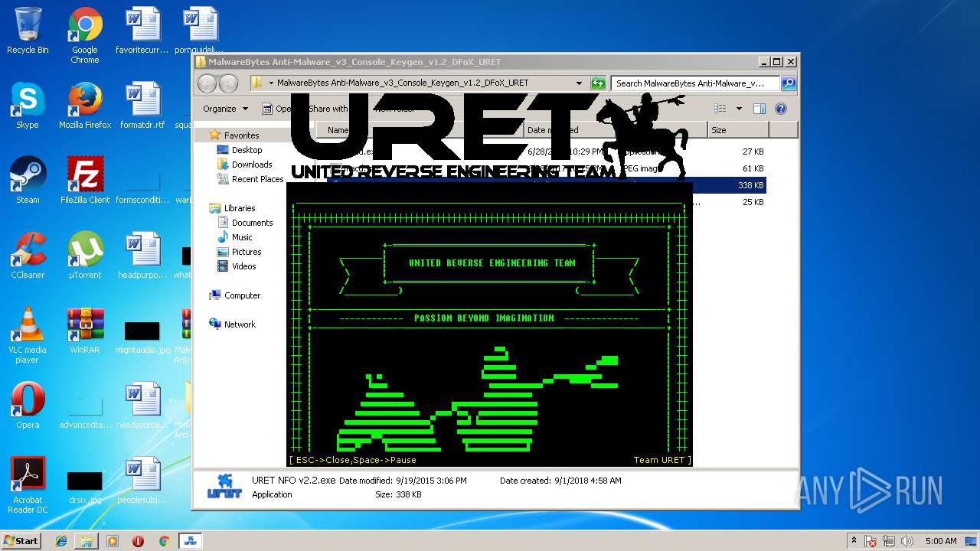Screen dimensions: 980x551
Task: Open Explorer Help question mark icon
Action: 781,109
